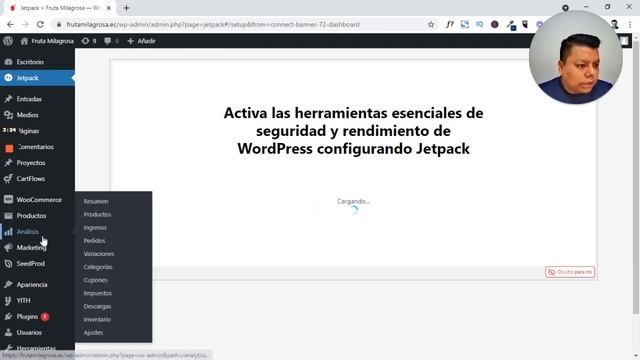Select Resumen in Análisis submenu
Viewport: 640px width, 360px height.
[96, 202]
